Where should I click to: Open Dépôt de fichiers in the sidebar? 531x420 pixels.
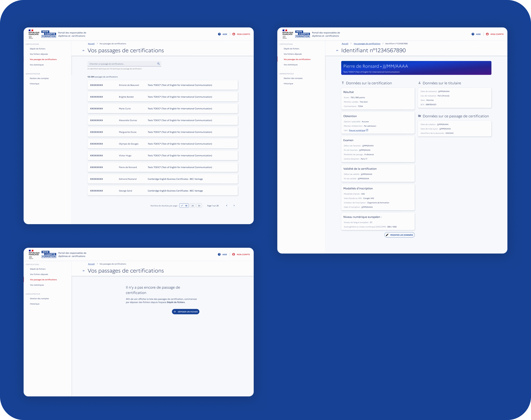tap(37, 49)
